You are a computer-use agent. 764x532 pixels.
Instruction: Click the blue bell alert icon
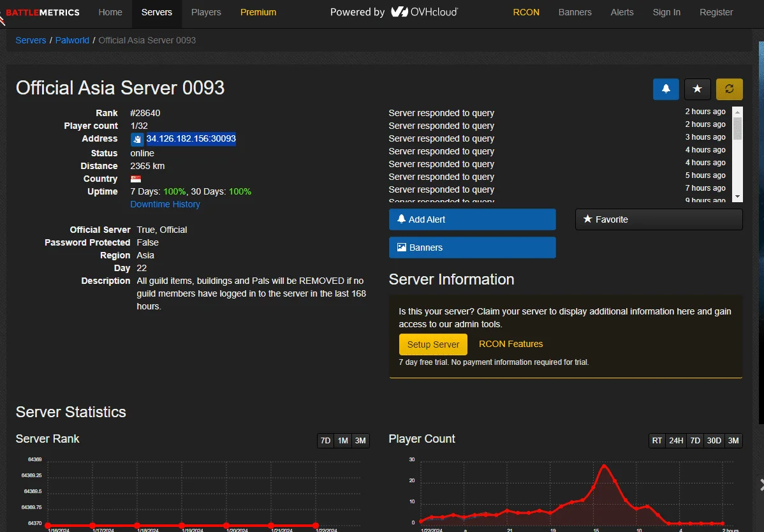click(x=666, y=89)
